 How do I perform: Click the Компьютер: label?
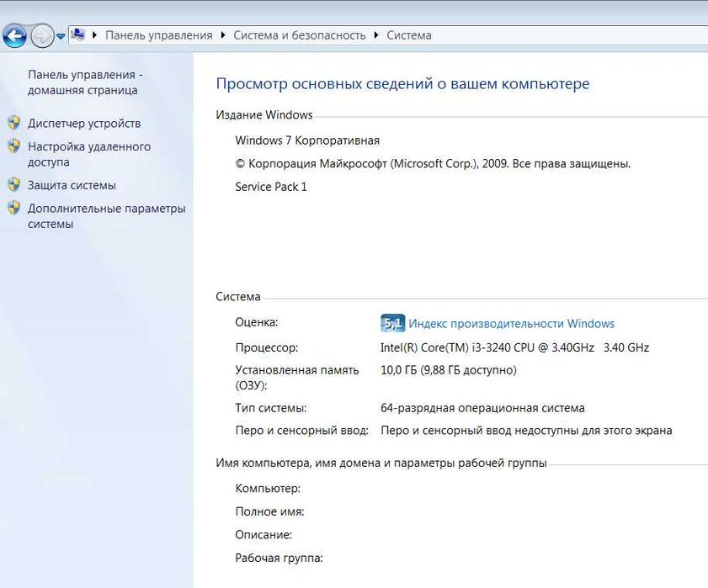[268, 488]
